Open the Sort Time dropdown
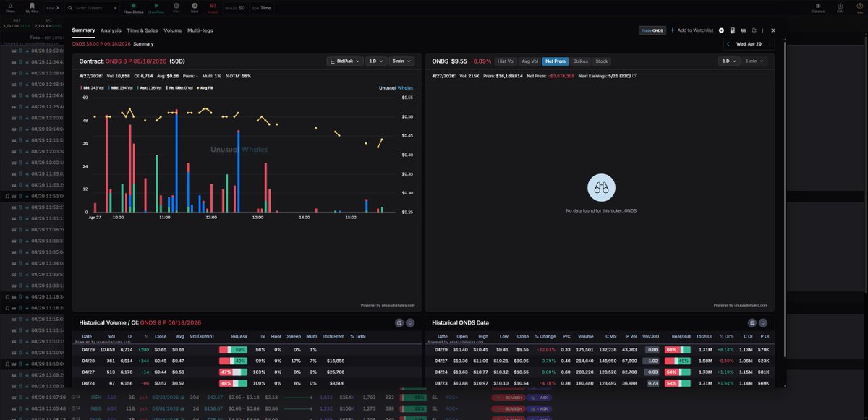Screen dimensions: 868x420 (262, 8)
